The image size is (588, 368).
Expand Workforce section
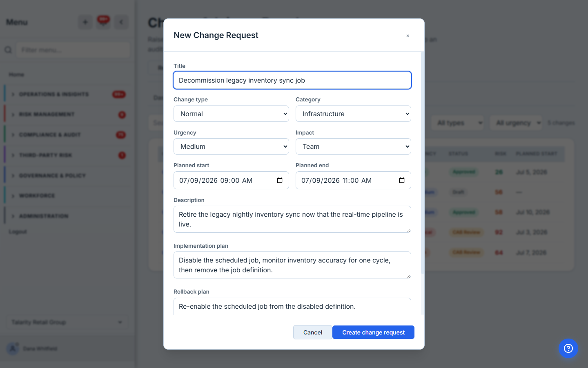(67, 196)
